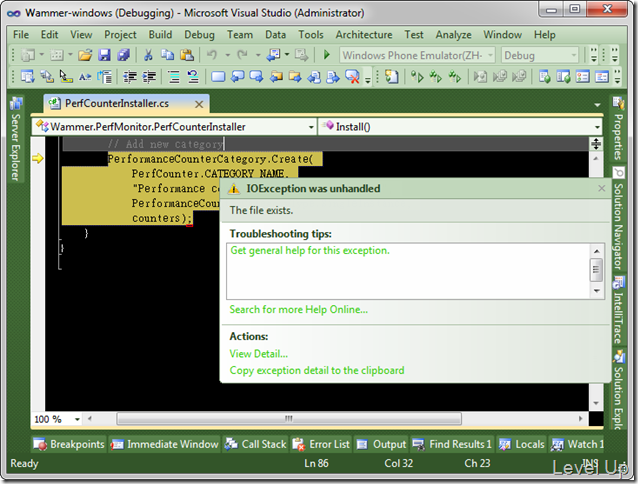Open the open-documents list arrow by tabs
This screenshot has height=484, width=638.
point(597,105)
